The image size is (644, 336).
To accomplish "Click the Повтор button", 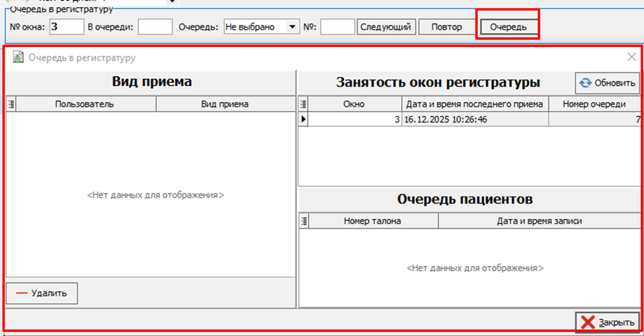I will point(446,27).
